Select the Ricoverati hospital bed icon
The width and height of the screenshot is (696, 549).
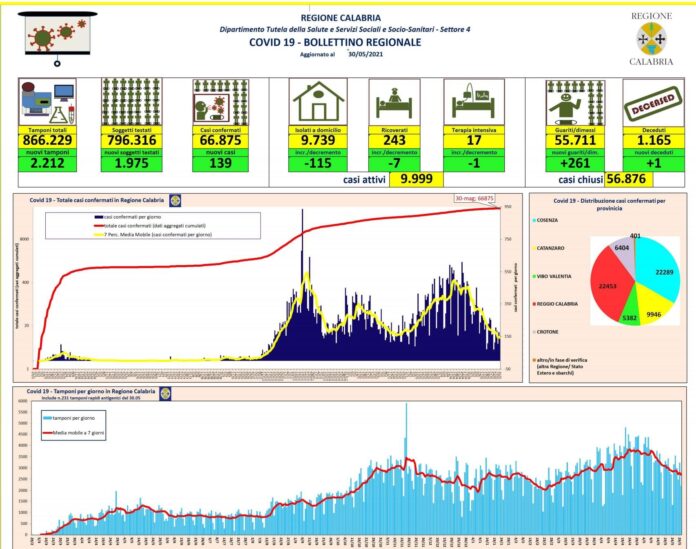pyautogui.click(x=401, y=101)
